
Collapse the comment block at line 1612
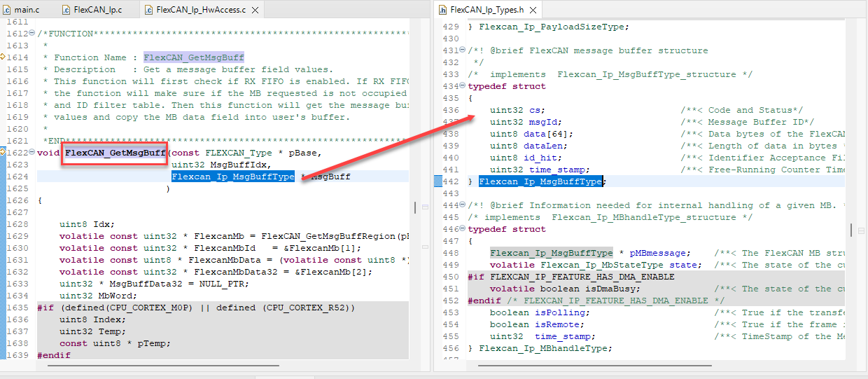[x=32, y=34]
